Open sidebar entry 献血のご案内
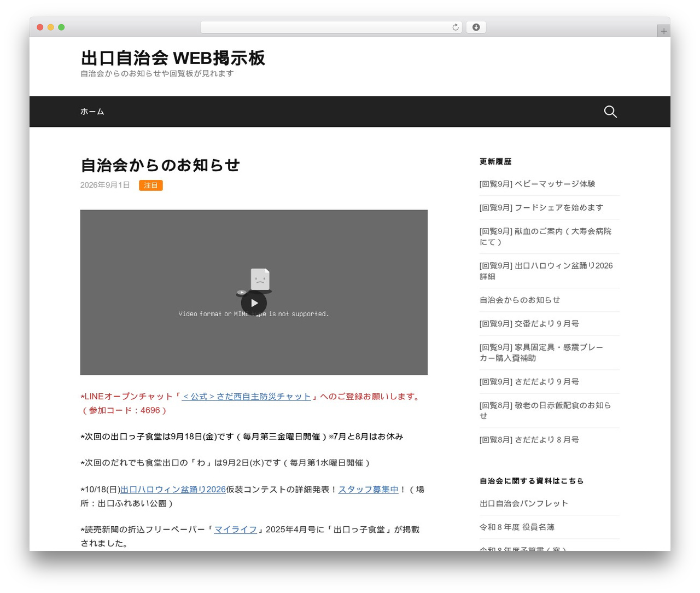Screen dimensions: 700x593 pos(546,236)
